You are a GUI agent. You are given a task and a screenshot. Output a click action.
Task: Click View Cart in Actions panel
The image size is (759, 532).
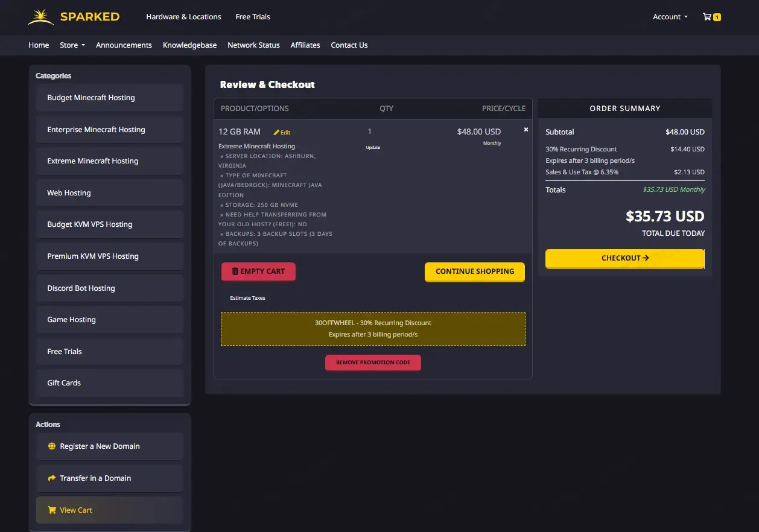pos(109,510)
